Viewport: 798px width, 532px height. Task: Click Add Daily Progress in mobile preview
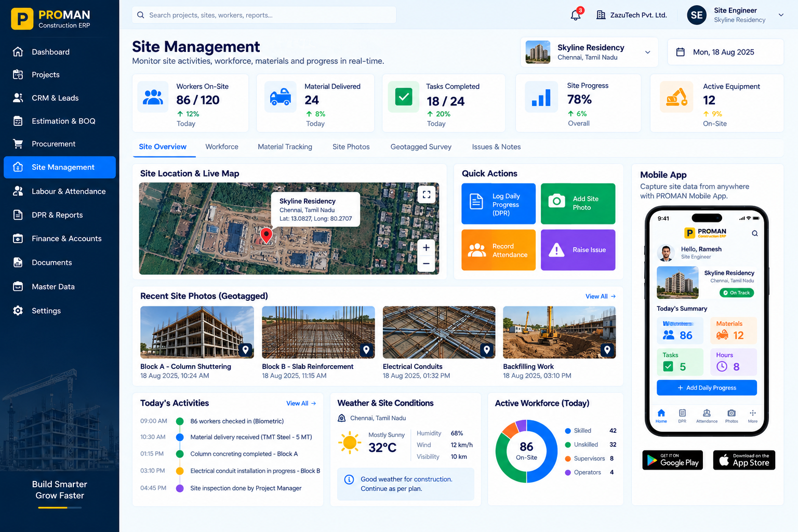707,388
